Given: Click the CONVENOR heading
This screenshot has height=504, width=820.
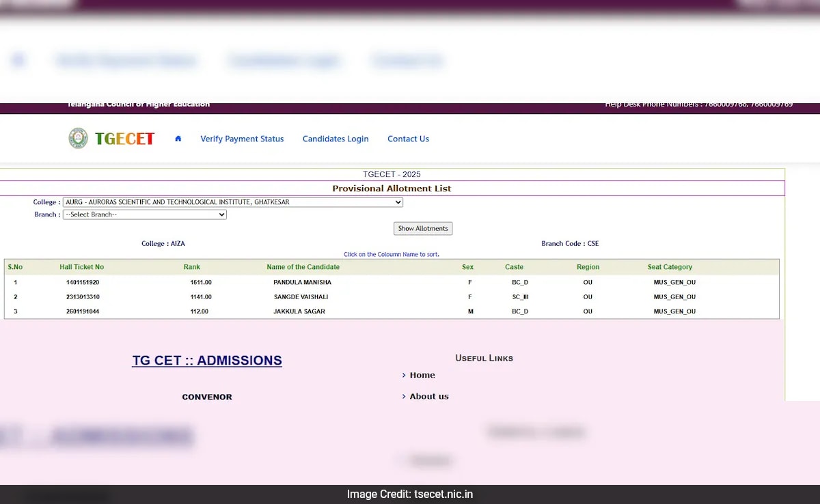Looking at the screenshot, I should click(207, 397).
